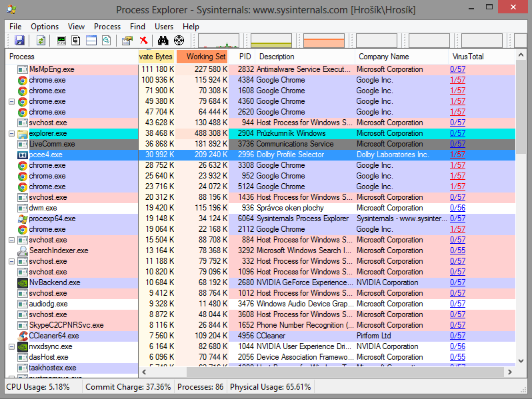Click the Commit Charge status bar entry
The width and height of the screenshot is (532, 399).
128,387
